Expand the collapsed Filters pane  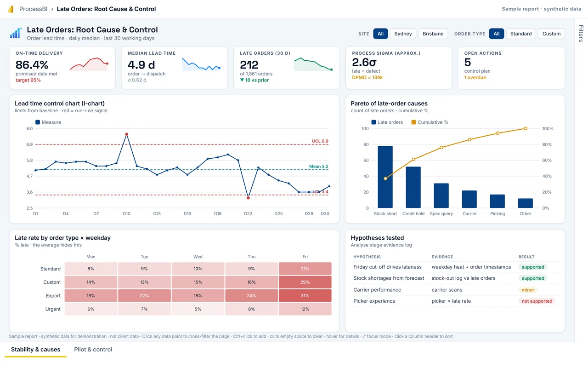[x=581, y=34]
